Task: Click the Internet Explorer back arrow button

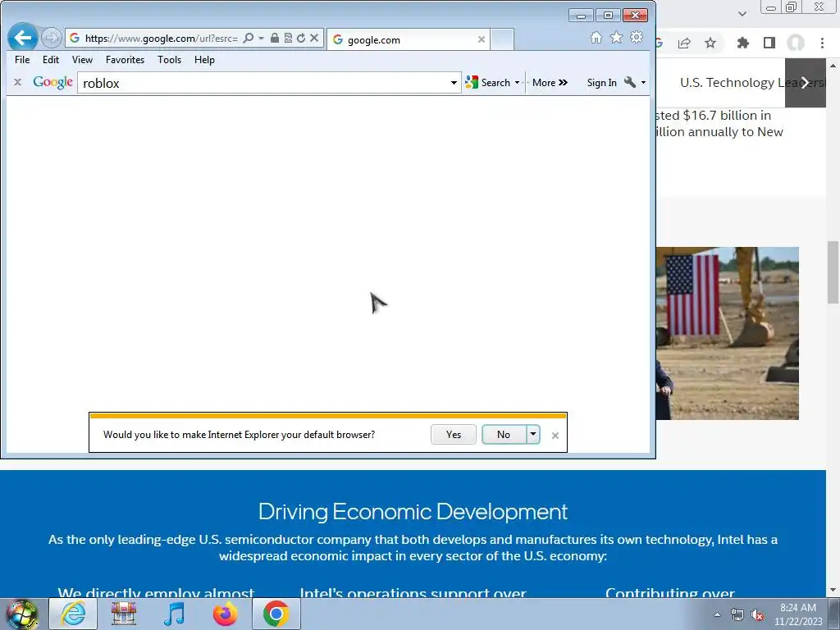Action: coord(22,38)
